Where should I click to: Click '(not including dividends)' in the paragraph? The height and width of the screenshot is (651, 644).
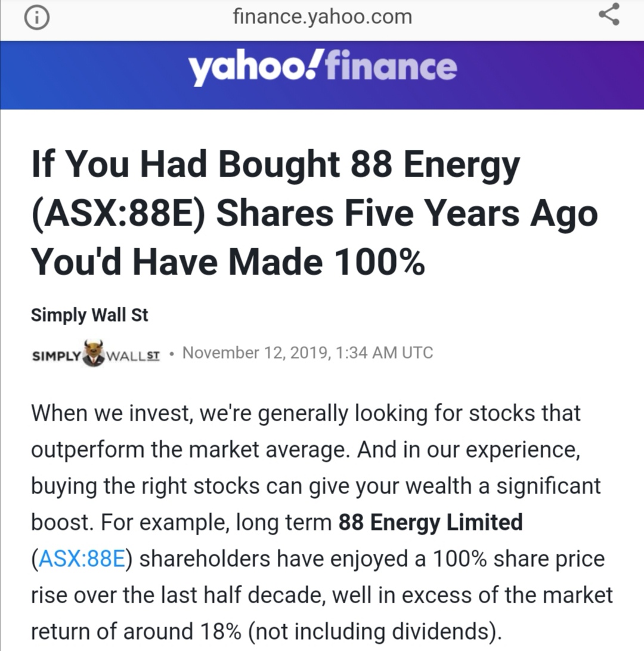(x=377, y=631)
